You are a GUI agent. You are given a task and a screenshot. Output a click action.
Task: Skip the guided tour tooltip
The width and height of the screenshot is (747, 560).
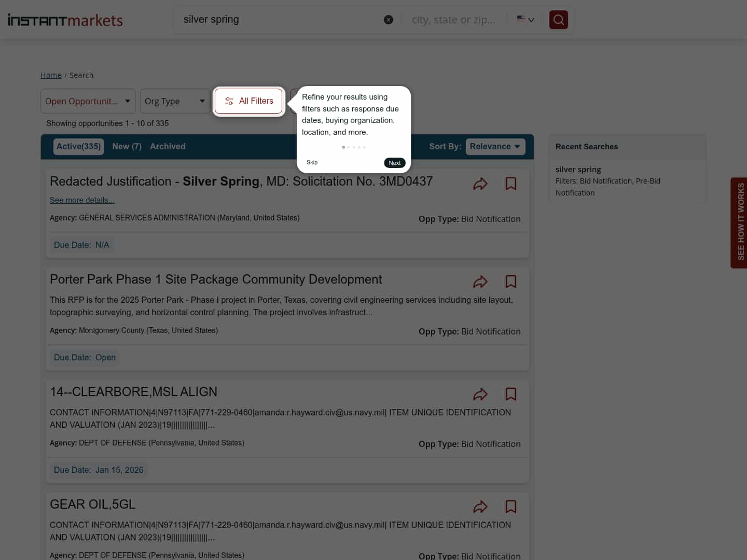coord(312,162)
